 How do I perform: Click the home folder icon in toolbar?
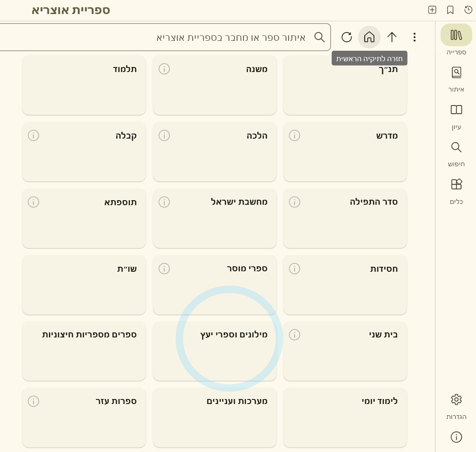[369, 37]
